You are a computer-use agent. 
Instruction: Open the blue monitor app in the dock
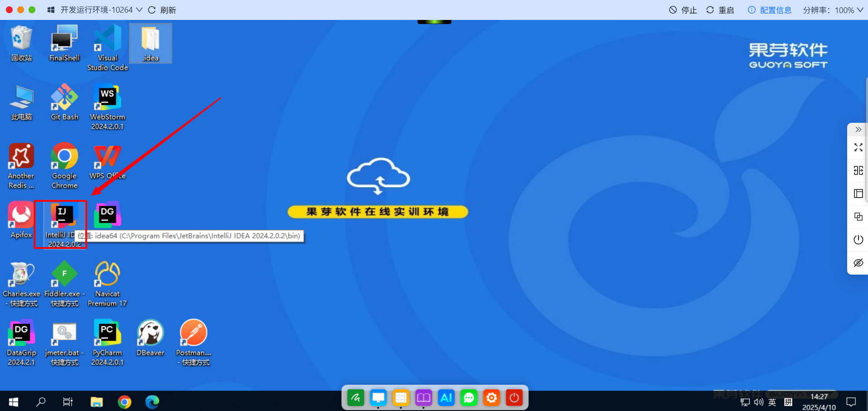click(378, 398)
